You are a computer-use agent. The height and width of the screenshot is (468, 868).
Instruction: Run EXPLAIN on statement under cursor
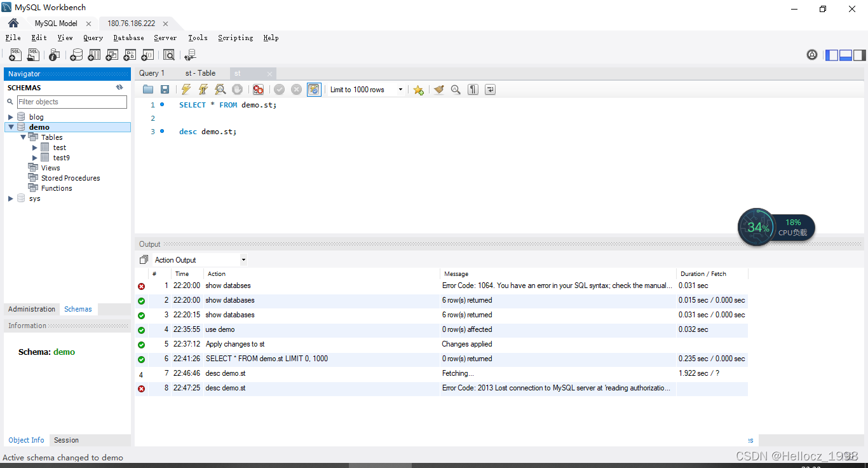tap(220, 90)
